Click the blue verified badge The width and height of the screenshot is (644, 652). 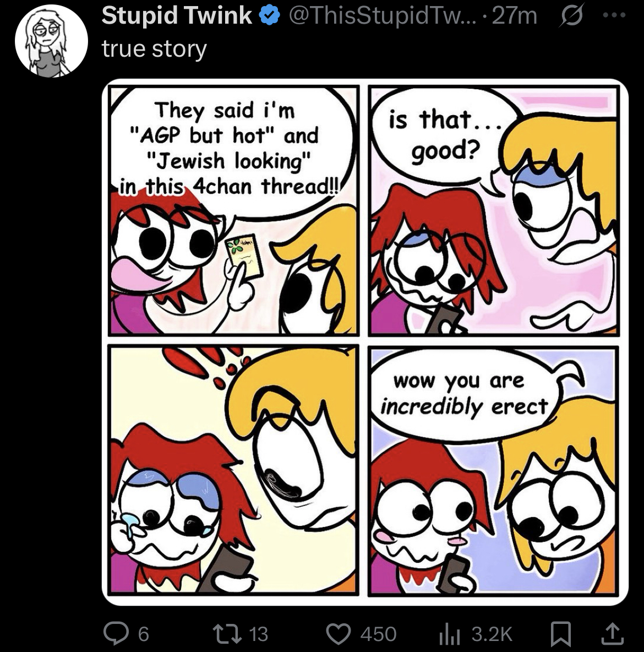(x=270, y=16)
